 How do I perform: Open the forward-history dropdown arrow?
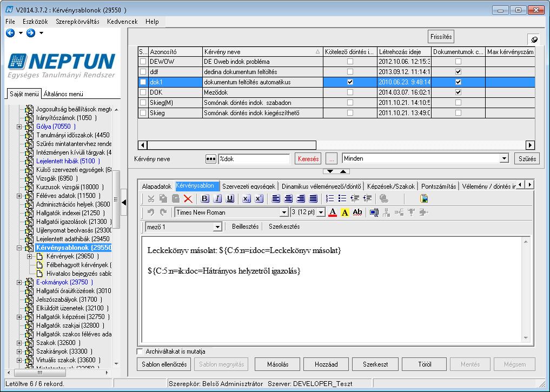[x=42, y=33]
